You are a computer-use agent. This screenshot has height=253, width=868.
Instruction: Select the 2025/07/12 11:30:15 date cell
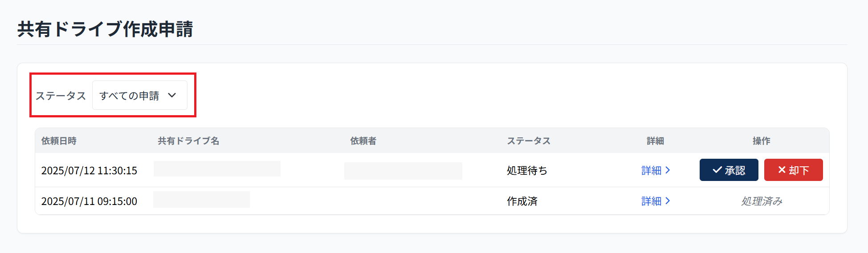[89, 171]
